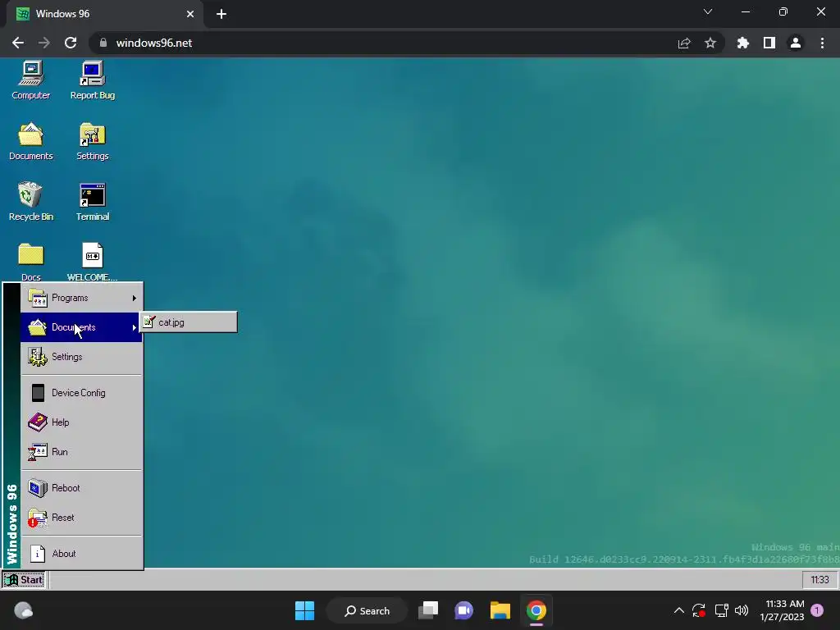Screen dimensions: 840x630
Task: Click the Windows 96 taskbar clock
Action: tap(819, 580)
